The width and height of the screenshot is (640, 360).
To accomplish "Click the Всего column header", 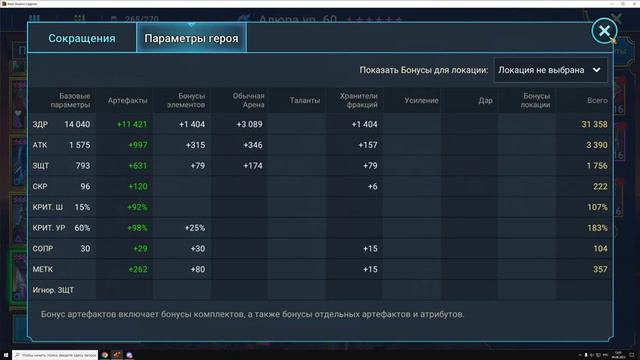I will (x=597, y=100).
